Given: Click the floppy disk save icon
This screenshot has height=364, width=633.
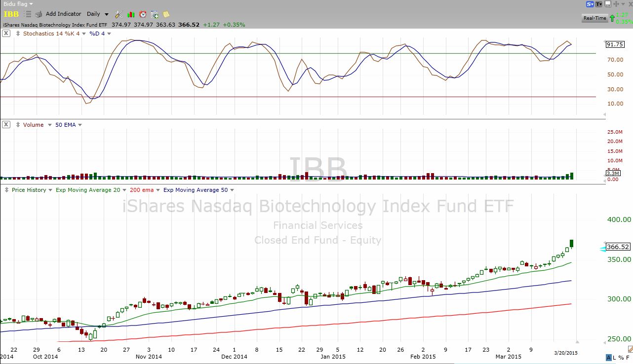Looking at the screenshot, I should click(x=607, y=4).
